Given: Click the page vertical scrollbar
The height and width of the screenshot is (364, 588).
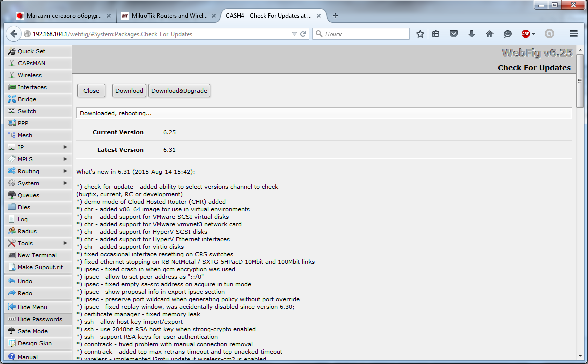Looking at the screenshot, I should pyautogui.click(x=580, y=200).
